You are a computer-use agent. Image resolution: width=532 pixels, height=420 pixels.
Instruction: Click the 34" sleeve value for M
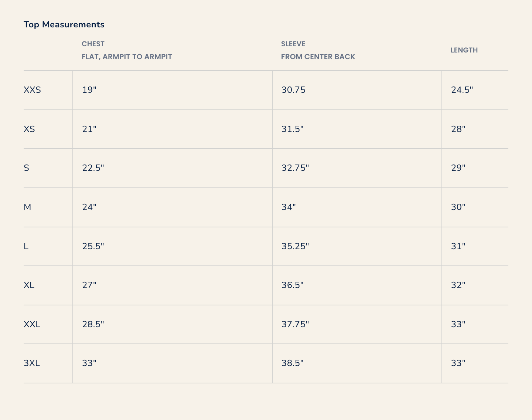click(289, 207)
